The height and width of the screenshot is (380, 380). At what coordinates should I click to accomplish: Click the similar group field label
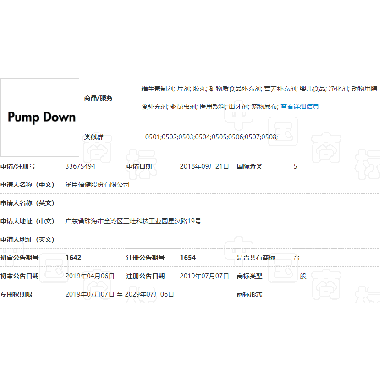[93, 137]
